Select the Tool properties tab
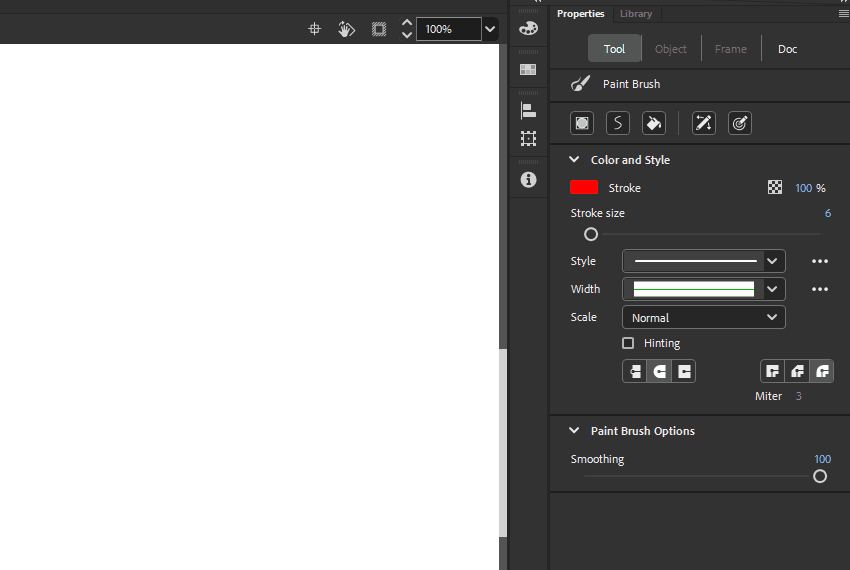850x570 pixels. [614, 49]
